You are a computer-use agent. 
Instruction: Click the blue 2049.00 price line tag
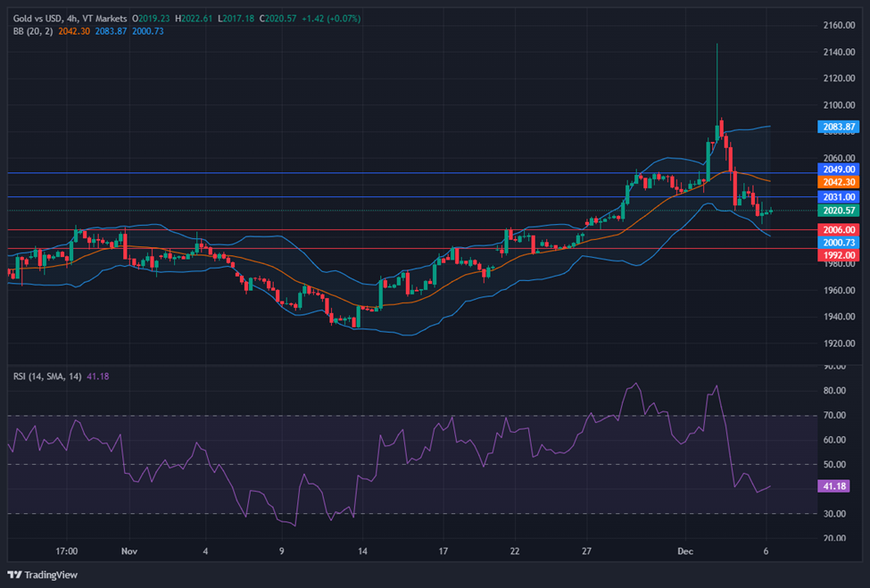[839, 170]
